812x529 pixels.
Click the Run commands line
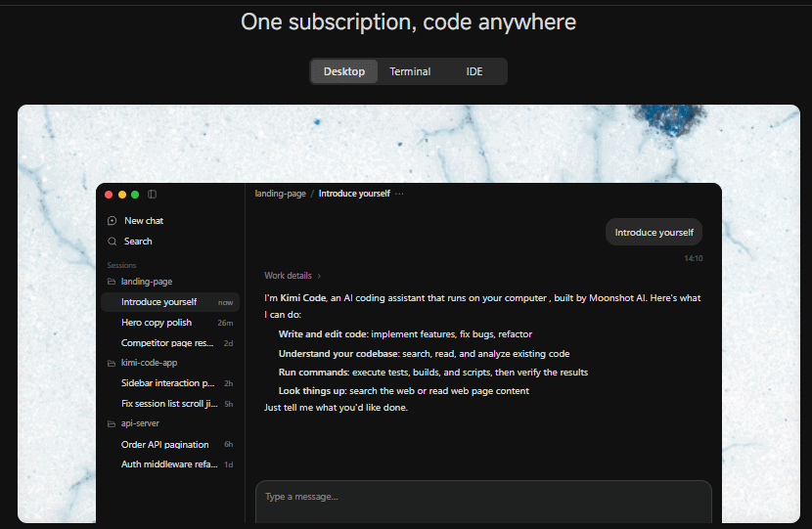pos(433,373)
